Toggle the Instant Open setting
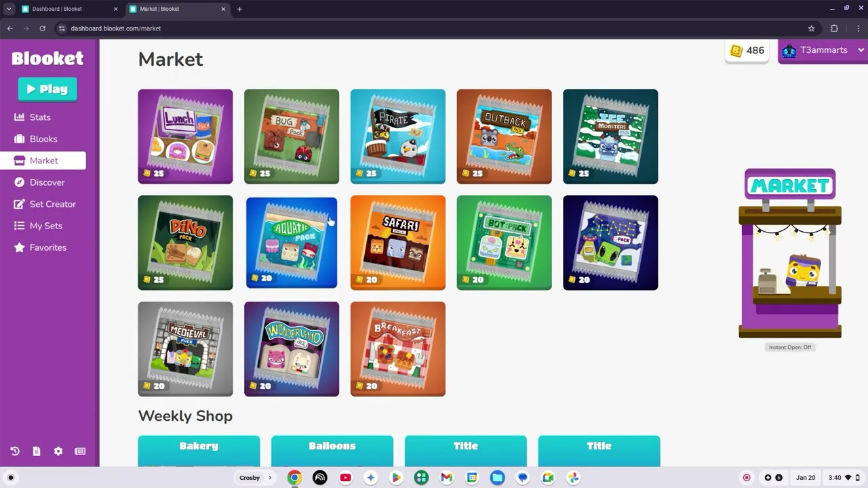 tap(790, 347)
